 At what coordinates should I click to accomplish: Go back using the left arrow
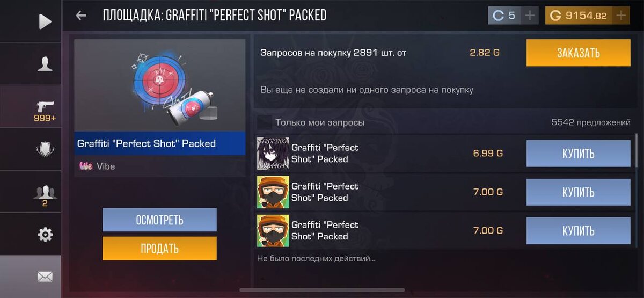tap(81, 16)
